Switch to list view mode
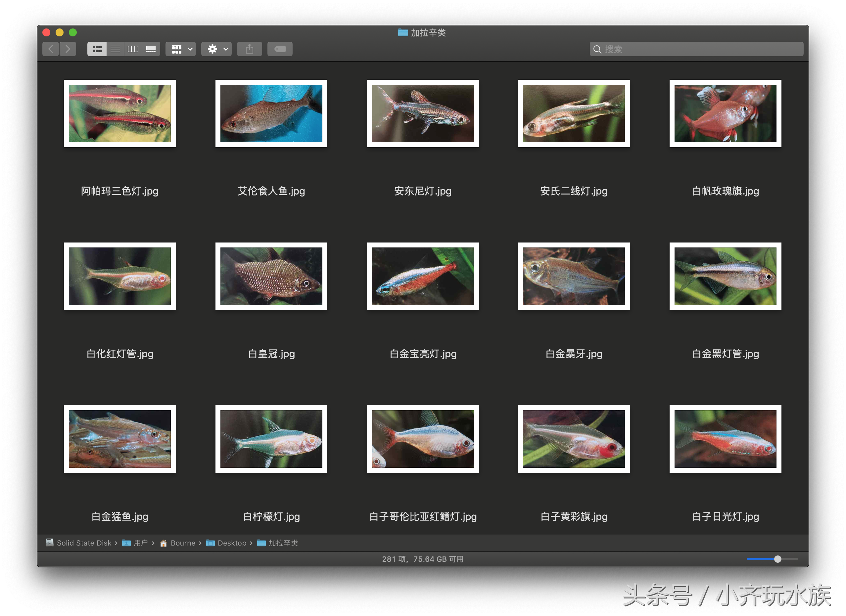 tap(115, 49)
